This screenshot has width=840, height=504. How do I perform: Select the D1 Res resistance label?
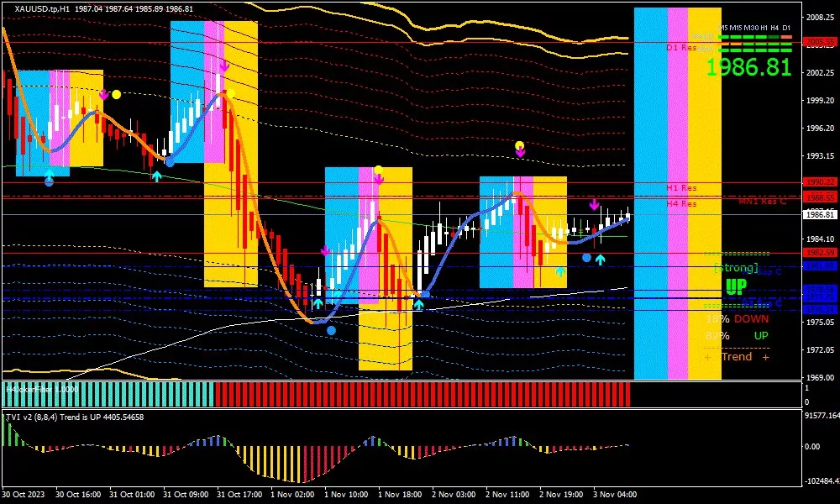(681, 48)
